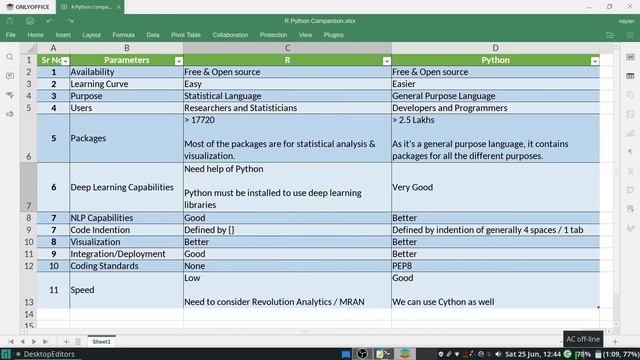Open table settings in right sidebar
The image size is (640, 360).
630,76
